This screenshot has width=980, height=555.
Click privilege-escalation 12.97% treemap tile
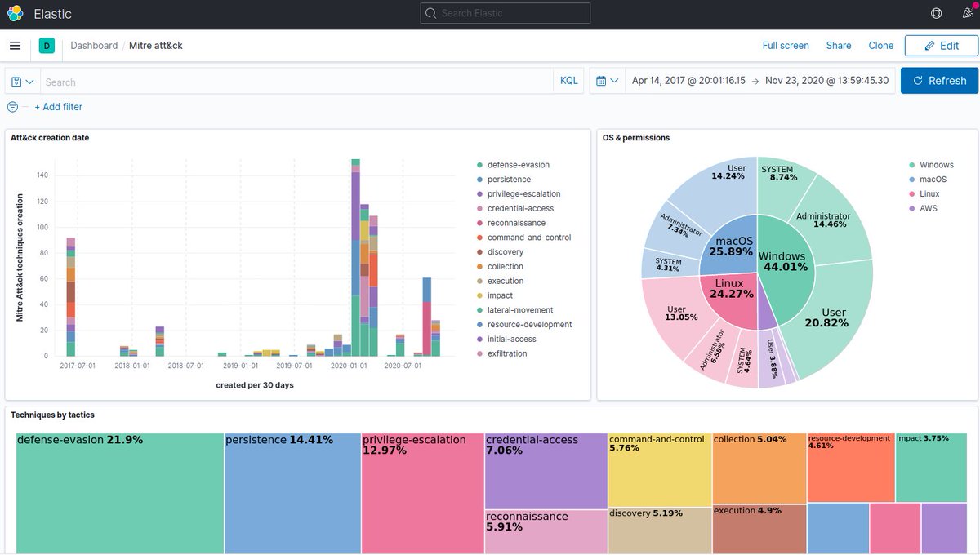tap(422, 493)
